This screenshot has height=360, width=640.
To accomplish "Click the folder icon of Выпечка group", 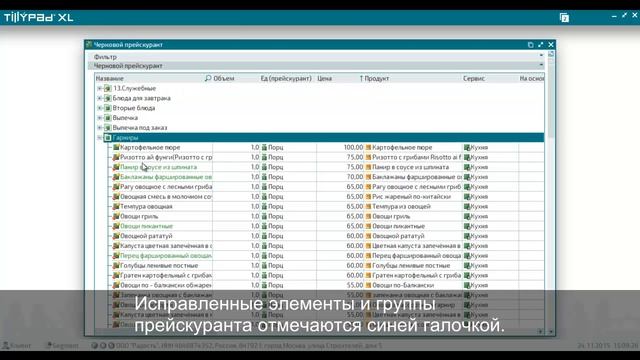I will coord(108,118).
